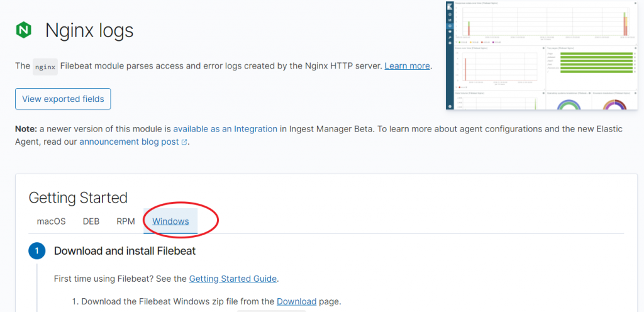644x312 pixels.
Task: Click the Getting Started heading
Action: click(x=78, y=198)
